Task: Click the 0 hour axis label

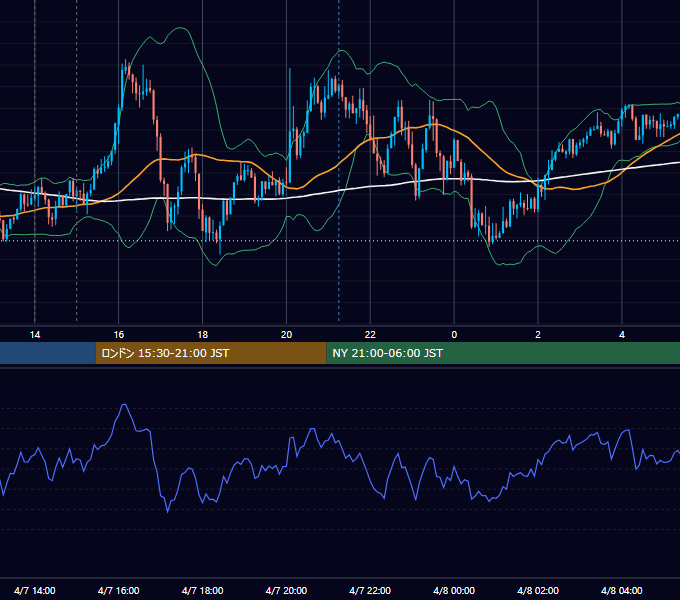Action: [454, 335]
